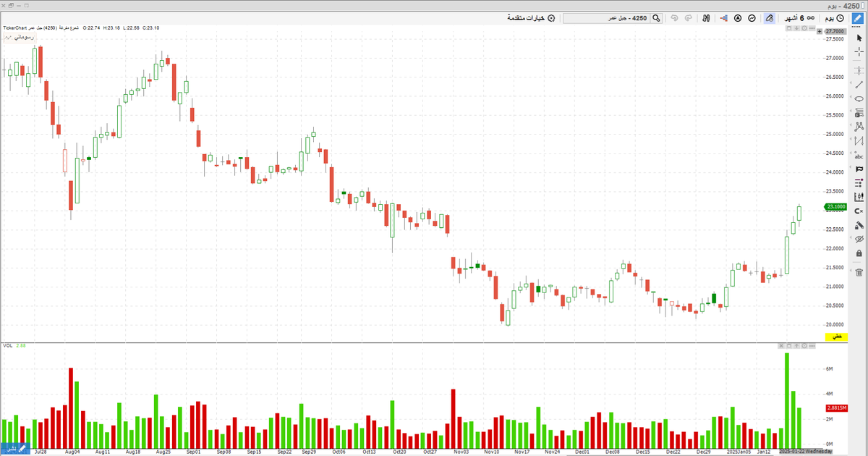Click the VOL indicator label
This screenshot has width=868, height=456.
pyautogui.click(x=9, y=347)
